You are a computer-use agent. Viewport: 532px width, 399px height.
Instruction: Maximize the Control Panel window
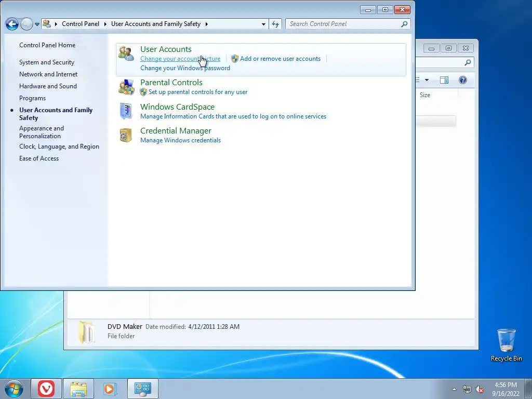385,10
